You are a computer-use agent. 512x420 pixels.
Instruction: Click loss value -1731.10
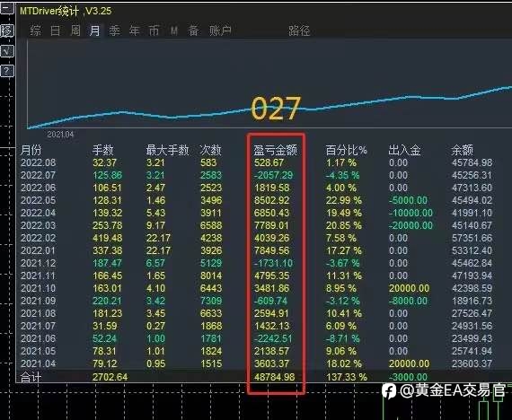tap(274, 263)
